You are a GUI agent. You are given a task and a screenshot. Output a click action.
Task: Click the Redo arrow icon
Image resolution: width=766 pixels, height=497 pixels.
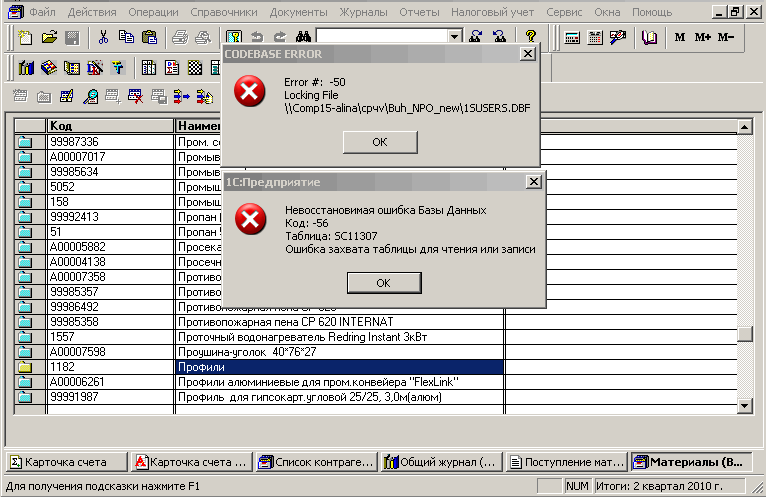click(x=280, y=37)
